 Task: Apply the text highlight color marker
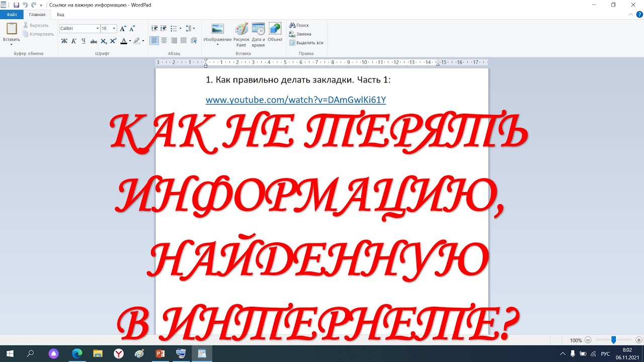pos(137,41)
